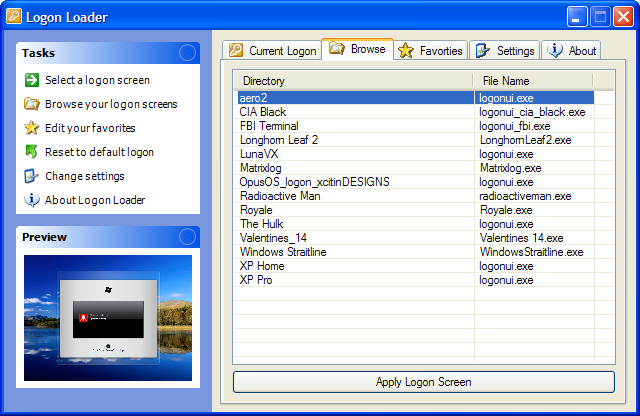This screenshot has width=640, height=416.
Task: Switch to the Current Logon tab
Action: coord(273,51)
